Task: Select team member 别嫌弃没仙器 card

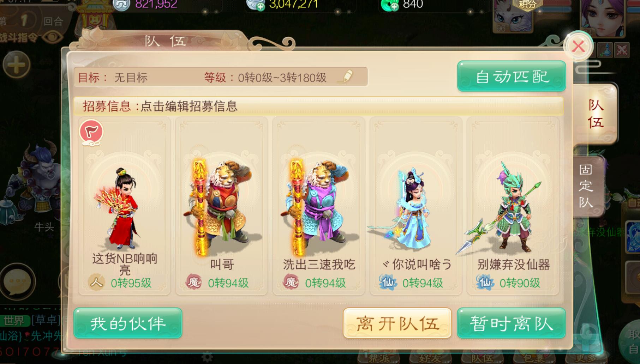Action: [513, 206]
